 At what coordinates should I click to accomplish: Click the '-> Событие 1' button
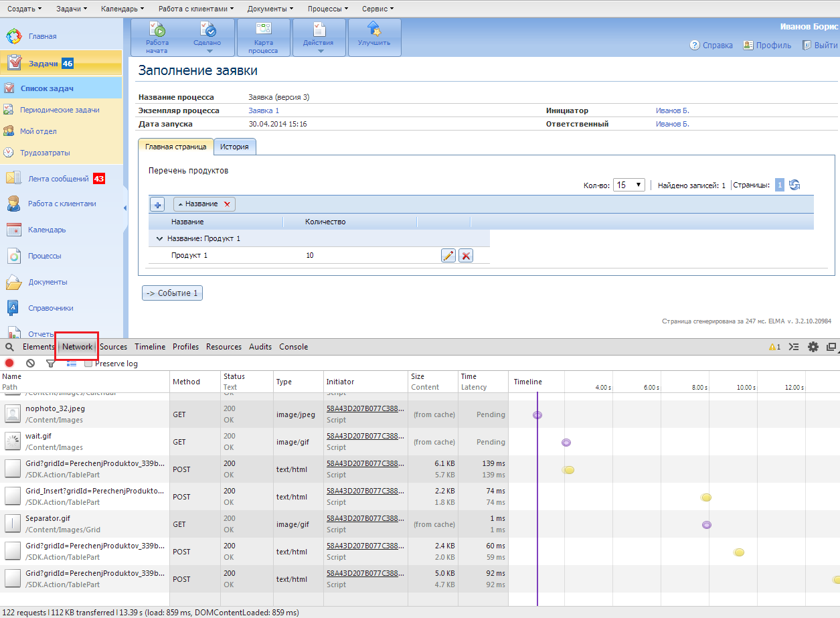pyautogui.click(x=172, y=293)
